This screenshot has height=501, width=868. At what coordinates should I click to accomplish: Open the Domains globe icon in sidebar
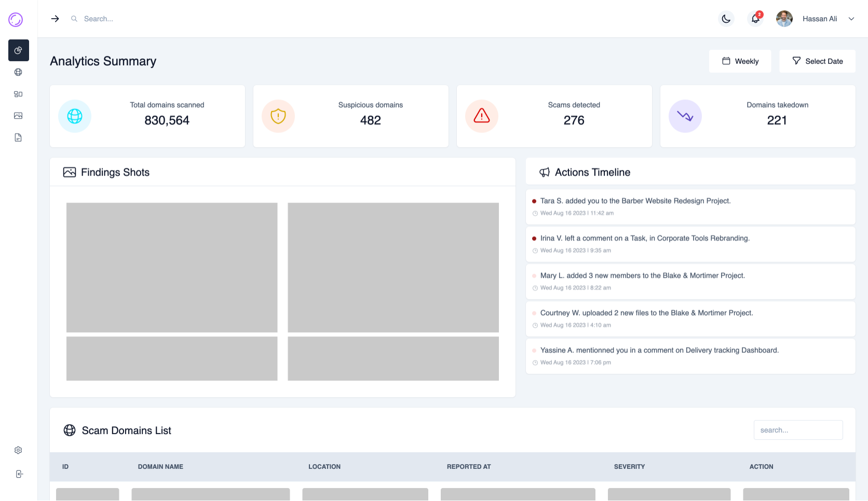[18, 72]
